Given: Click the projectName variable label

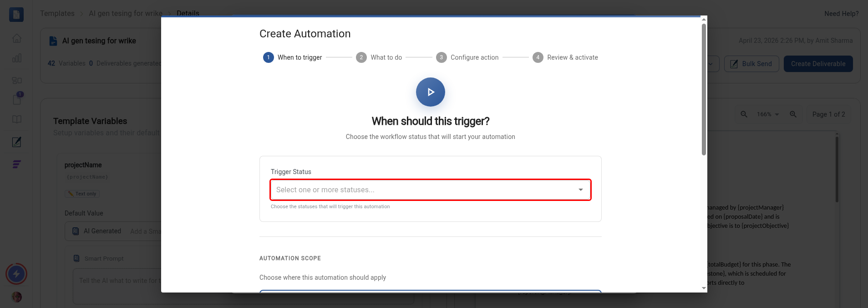Looking at the screenshot, I should [x=83, y=165].
